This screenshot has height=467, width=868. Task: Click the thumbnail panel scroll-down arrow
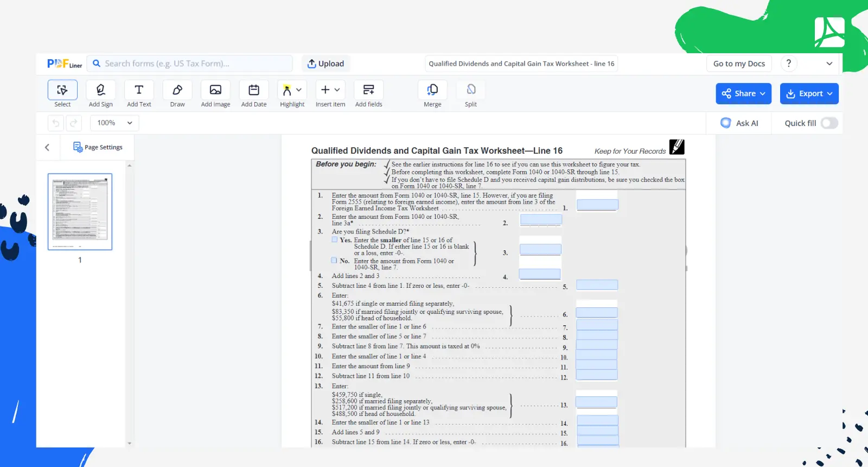[x=129, y=443]
